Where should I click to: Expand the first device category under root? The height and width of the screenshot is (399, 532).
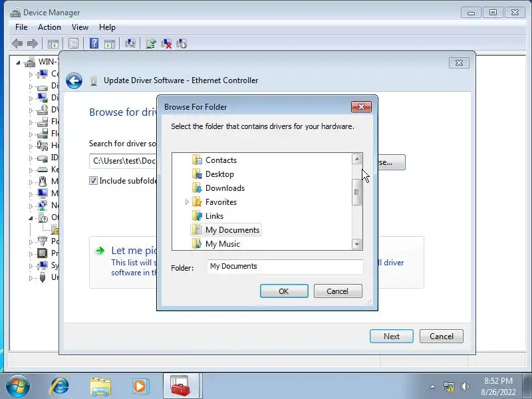pyautogui.click(x=31, y=74)
